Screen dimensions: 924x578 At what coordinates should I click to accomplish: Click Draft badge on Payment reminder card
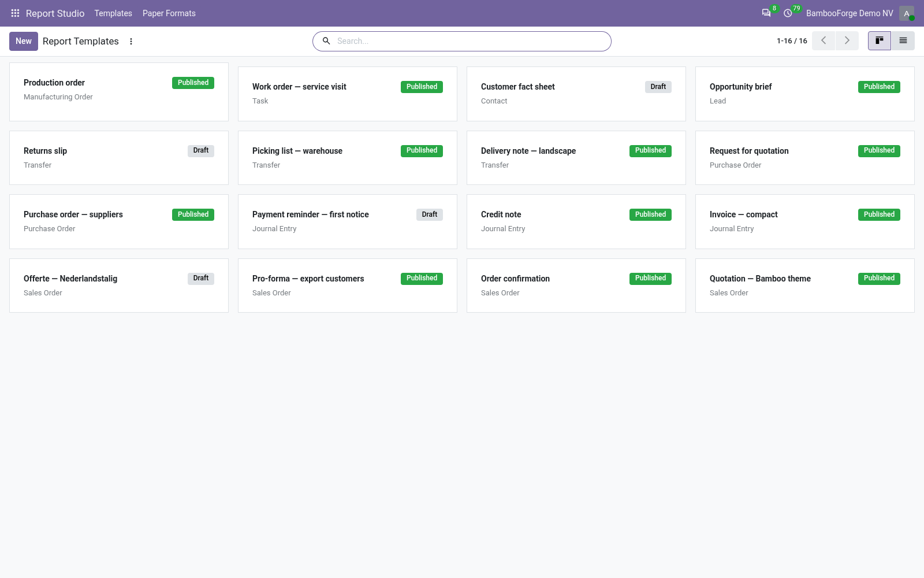[430, 214]
